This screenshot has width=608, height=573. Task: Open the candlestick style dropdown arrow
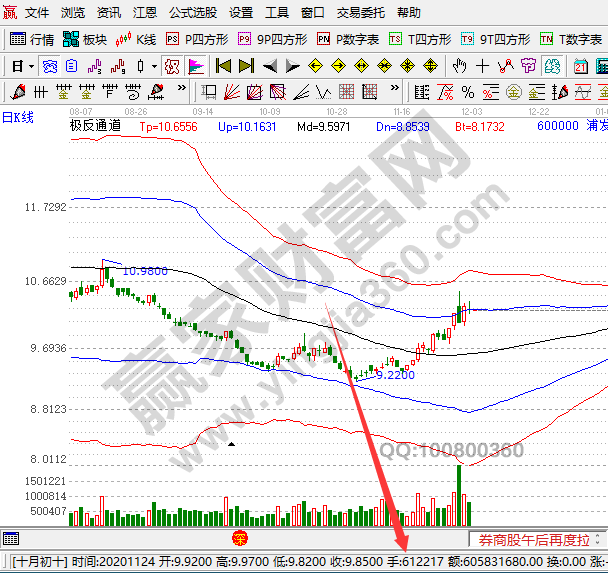[x=154, y=66]
